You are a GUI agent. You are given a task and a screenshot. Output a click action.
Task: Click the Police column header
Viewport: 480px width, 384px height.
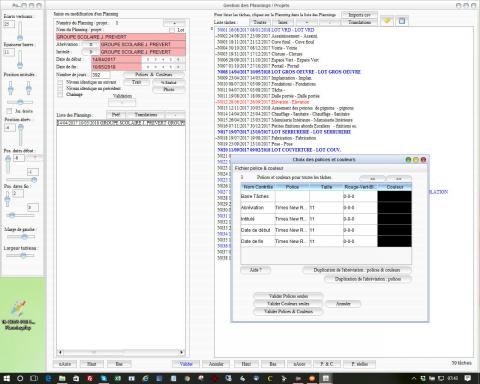pos(292,187)
